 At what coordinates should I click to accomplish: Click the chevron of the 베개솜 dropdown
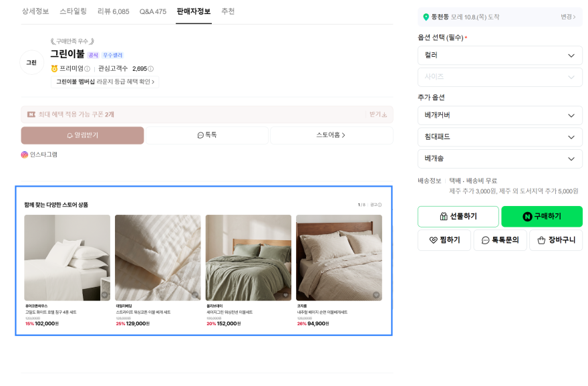coord(571,159)
